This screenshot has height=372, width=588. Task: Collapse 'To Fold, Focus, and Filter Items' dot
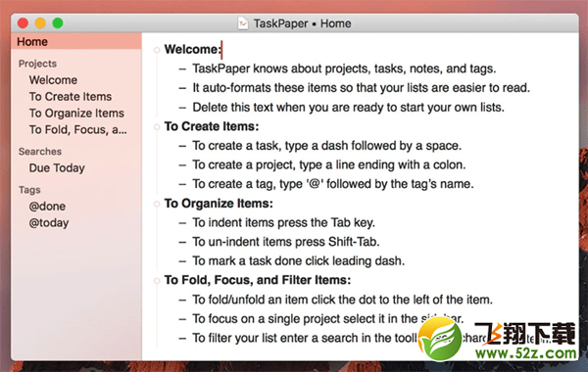[157, 281]
